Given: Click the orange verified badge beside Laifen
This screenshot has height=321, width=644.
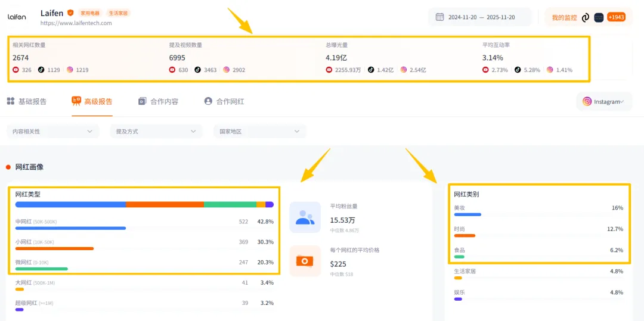Looking at the screenshot, I should tap(70, 13).
